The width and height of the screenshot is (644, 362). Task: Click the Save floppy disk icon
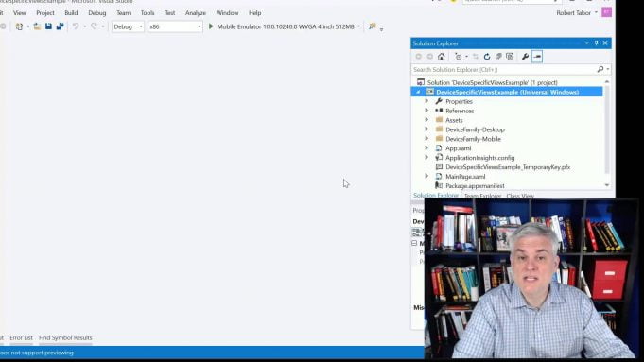click(x=48, y=26)
